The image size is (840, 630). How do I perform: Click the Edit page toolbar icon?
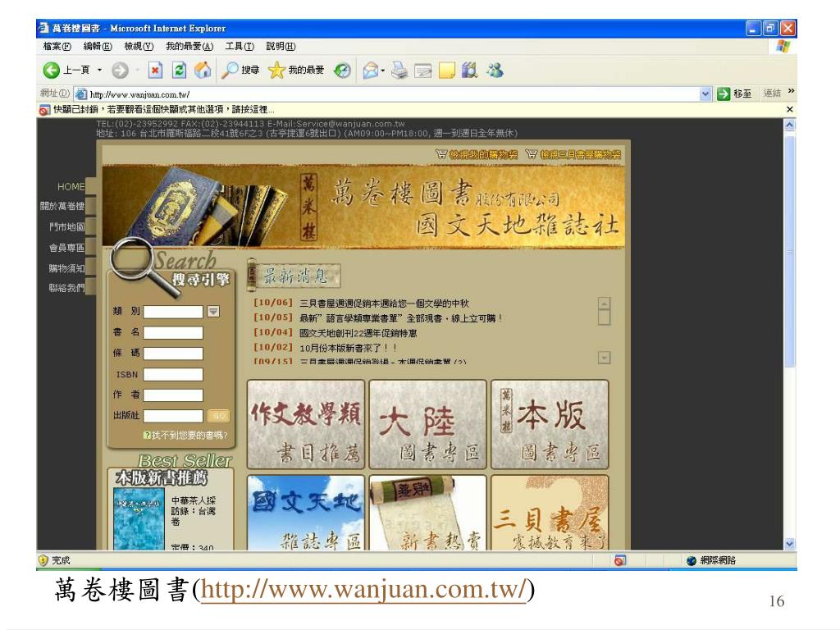pos(423,71)
